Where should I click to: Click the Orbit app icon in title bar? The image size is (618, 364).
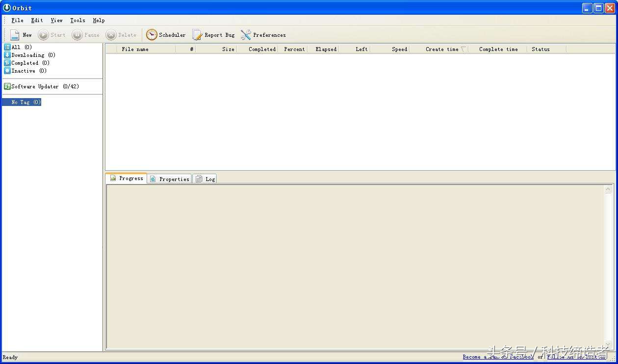coord(7,8)
